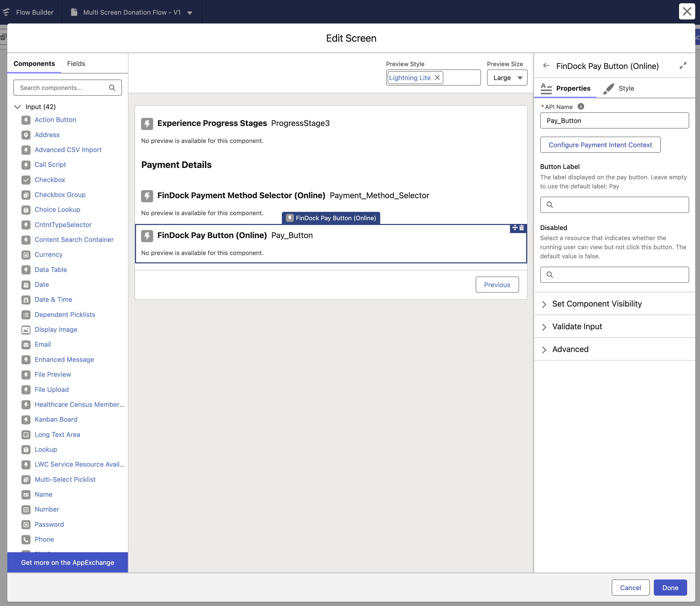Switch to the Fields tab
700x606 pixels.
[x=76, y=64]
